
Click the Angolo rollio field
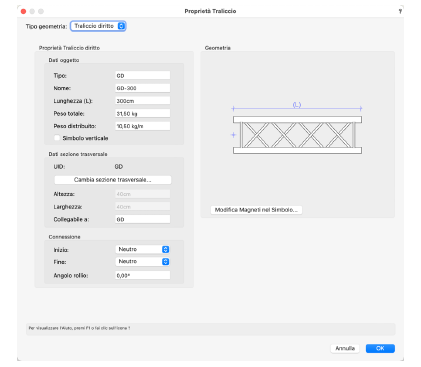143,275
